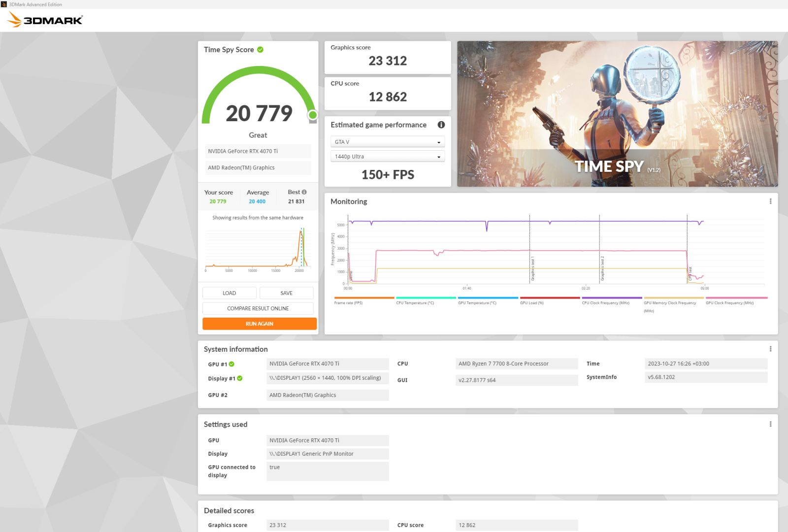Click COMPARE RESULT ONLINE
The height and width of the screenshot is (532, 788).
[x=258, y=308]
